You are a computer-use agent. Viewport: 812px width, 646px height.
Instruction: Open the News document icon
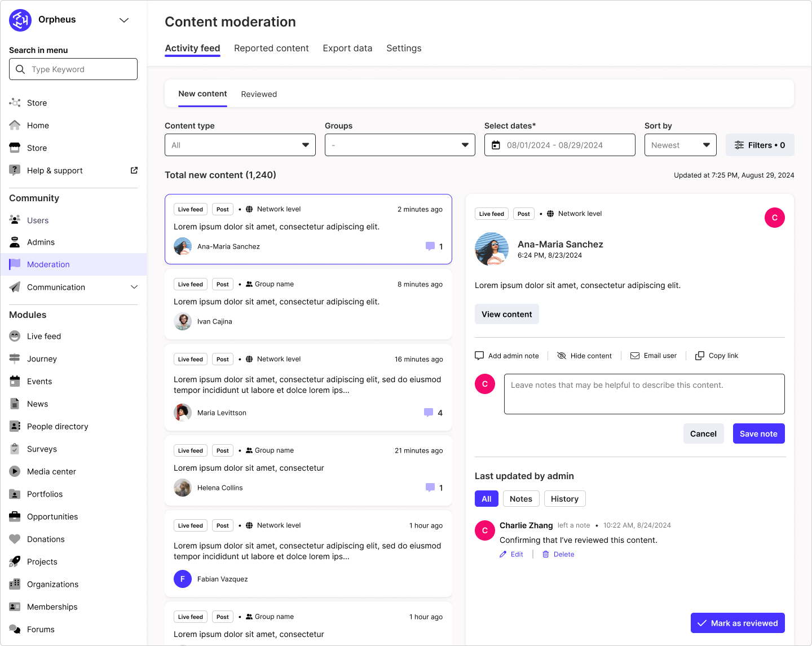coord(15,404)
